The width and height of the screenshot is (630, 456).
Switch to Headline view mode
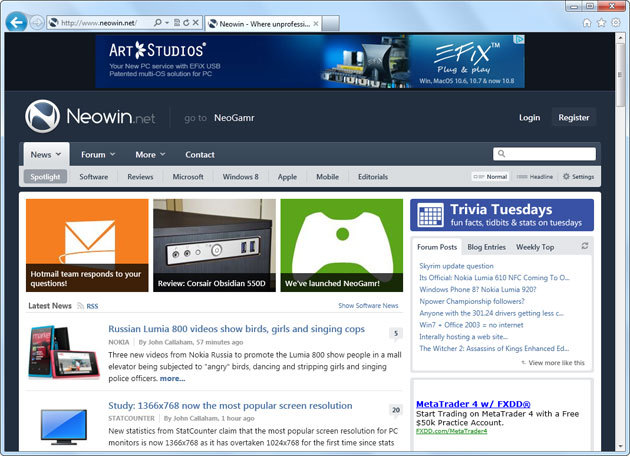coord(535,177)
